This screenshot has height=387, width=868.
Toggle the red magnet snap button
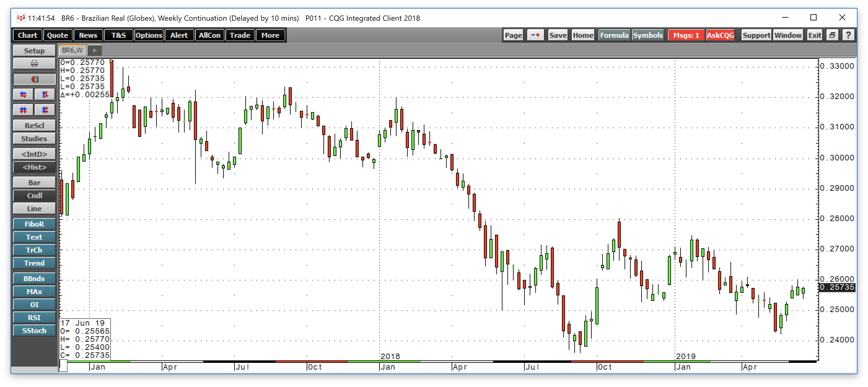click(x=34, y=79)
